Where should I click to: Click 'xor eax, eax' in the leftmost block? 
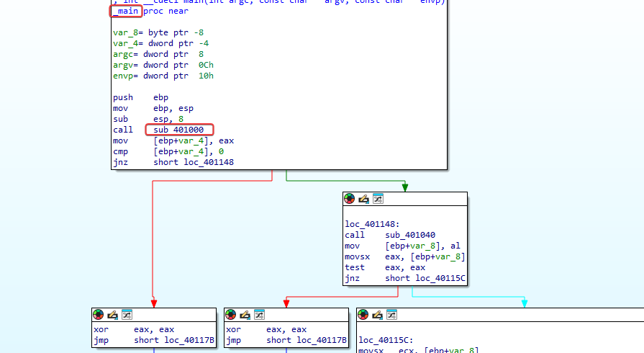[x=134, y=329]
